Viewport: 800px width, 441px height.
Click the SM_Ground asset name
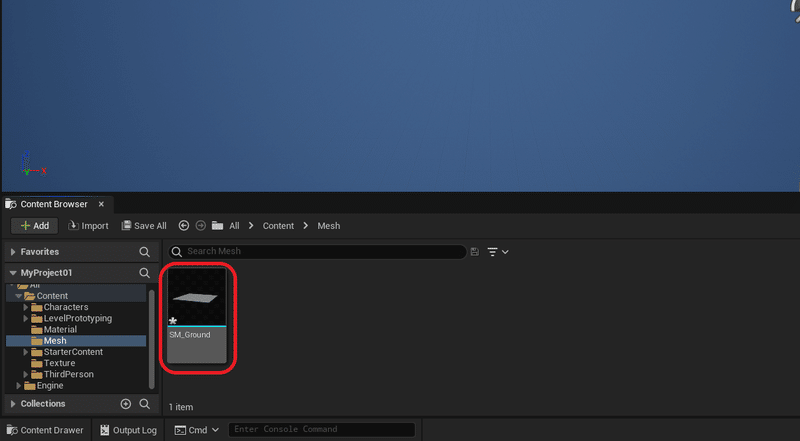tap(190, 335)
